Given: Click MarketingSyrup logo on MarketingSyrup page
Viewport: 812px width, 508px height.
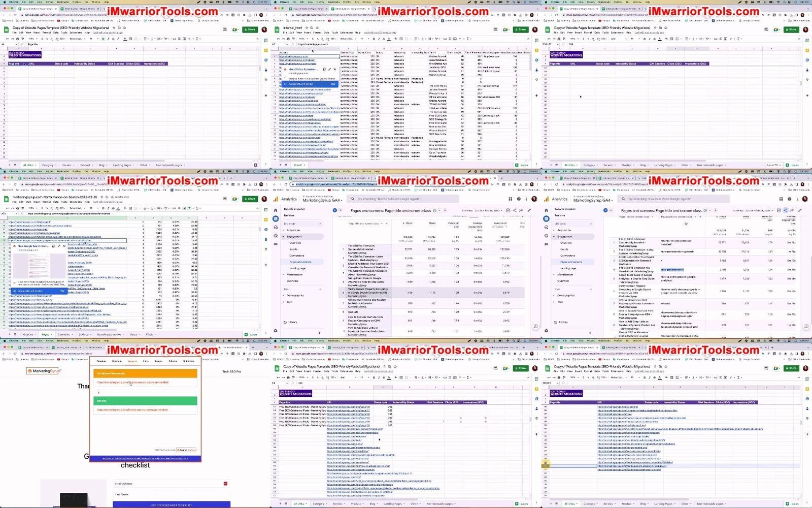Looking at the screenshot, I should 43,371.
